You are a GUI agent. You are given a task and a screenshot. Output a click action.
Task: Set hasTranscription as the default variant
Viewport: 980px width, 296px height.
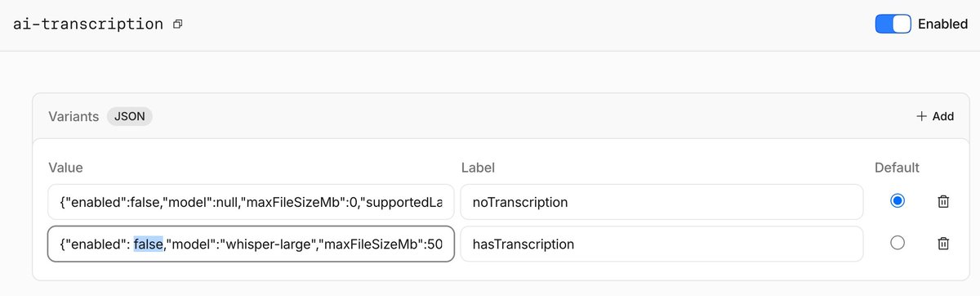click(x=898, y=243)
